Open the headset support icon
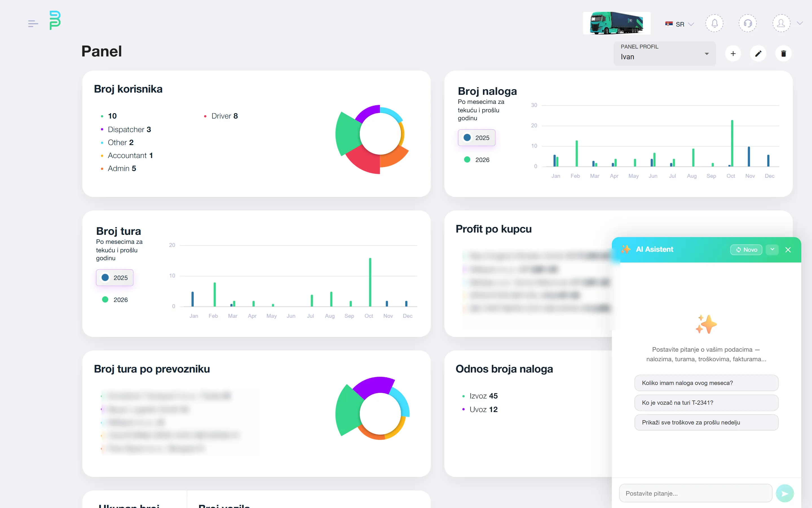Screen dimensions: 812x508 tap(748, 23)
